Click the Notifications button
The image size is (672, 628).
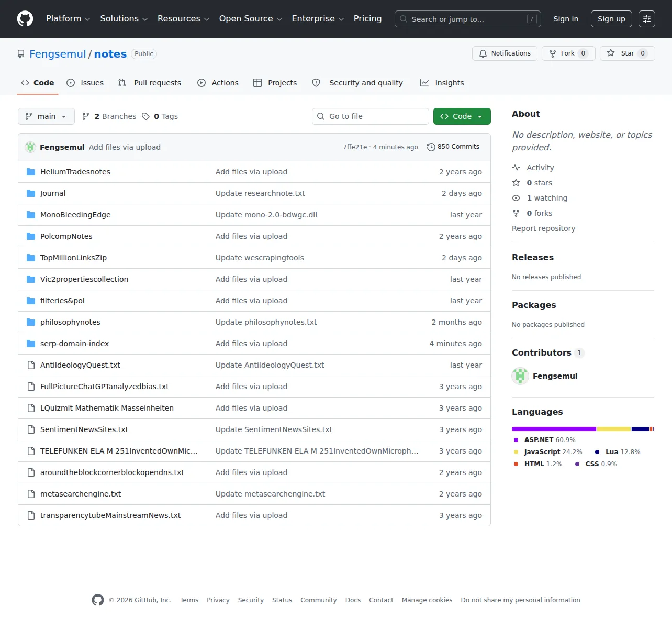(x=505, y=53)
